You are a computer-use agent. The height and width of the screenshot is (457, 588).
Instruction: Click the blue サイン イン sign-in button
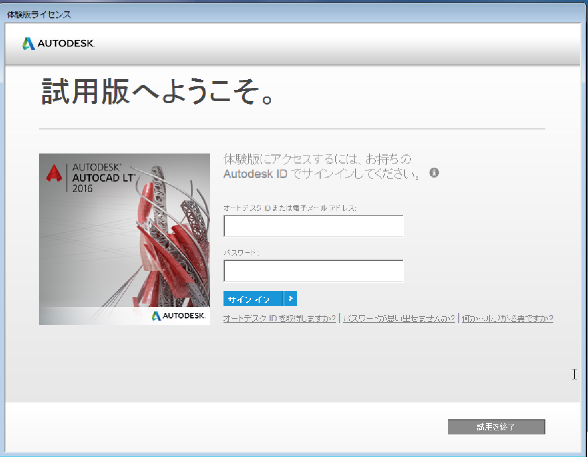[260, 299]
